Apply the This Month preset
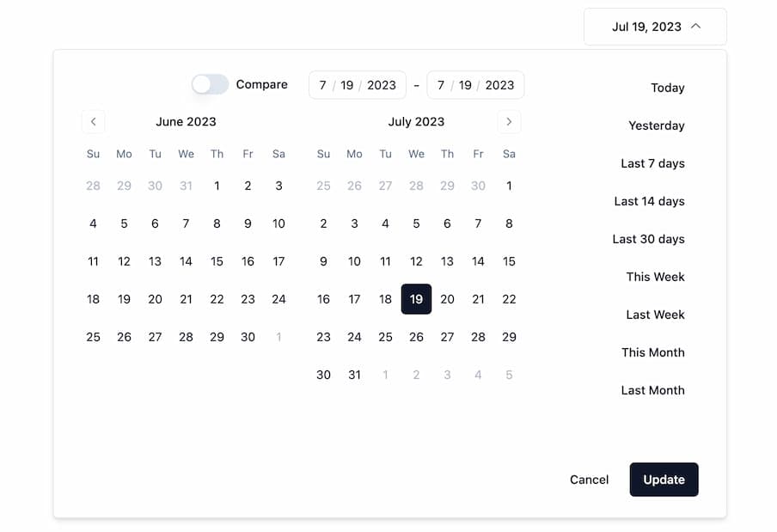This screenshot has width=777, height=532. pos(653,352)
